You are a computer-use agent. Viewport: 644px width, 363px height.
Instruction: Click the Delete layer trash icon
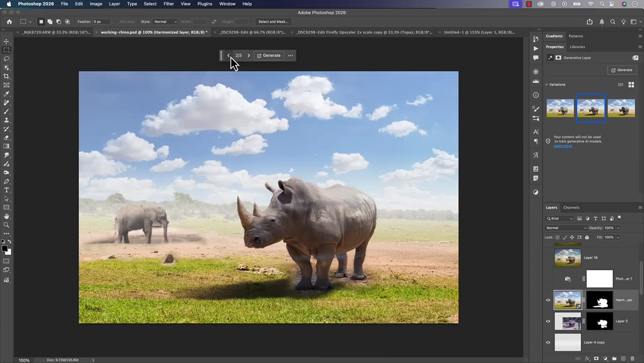[632, 358]
